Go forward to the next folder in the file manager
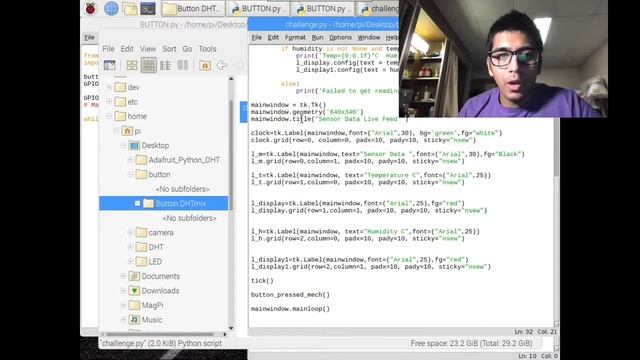 [239, 65]
